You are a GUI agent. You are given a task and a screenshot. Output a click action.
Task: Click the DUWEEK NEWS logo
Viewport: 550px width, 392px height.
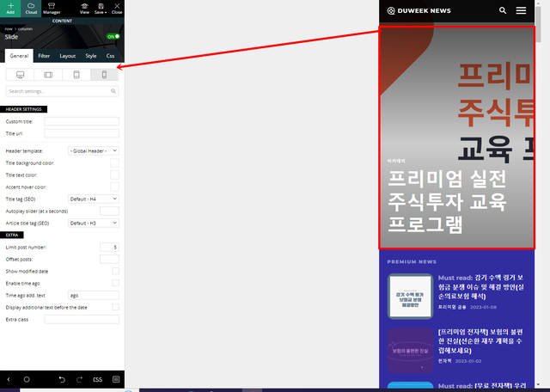[419, 10]
